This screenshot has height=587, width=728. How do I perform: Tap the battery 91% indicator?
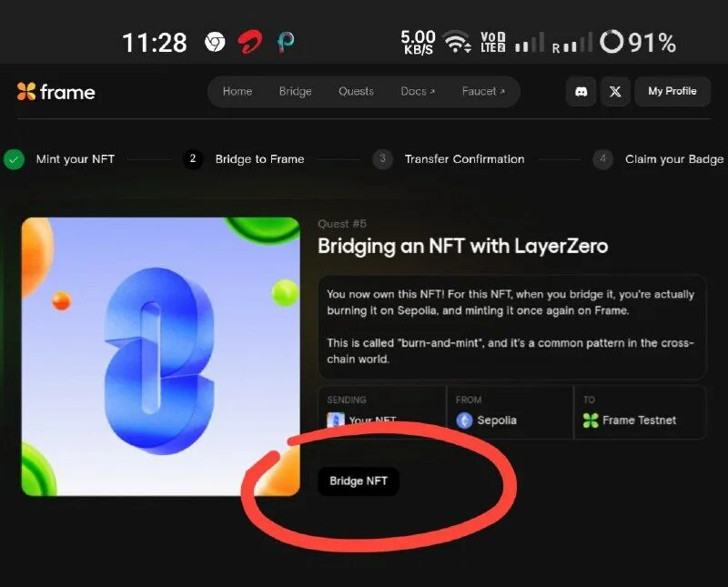click(x=638, y=42)
